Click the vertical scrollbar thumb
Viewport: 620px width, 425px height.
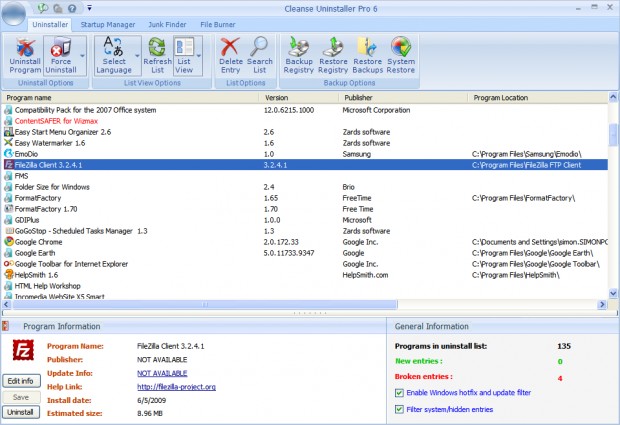coord(613,134)
